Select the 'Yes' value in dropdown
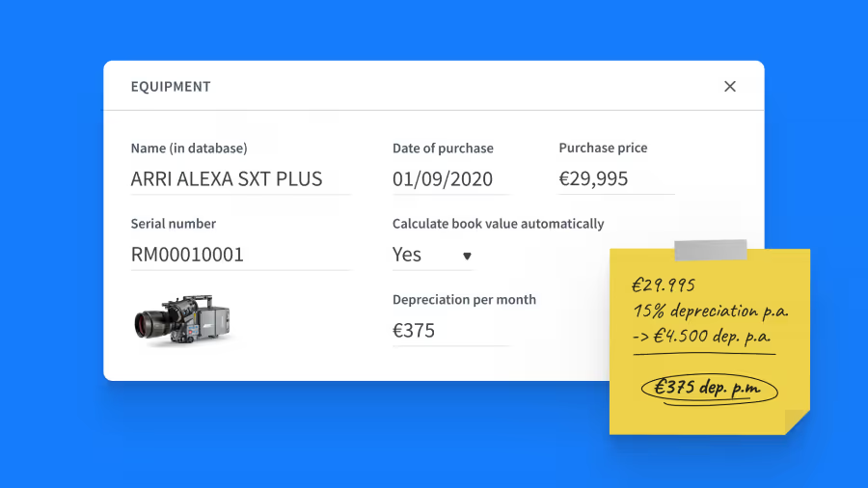 click(408, 256)
